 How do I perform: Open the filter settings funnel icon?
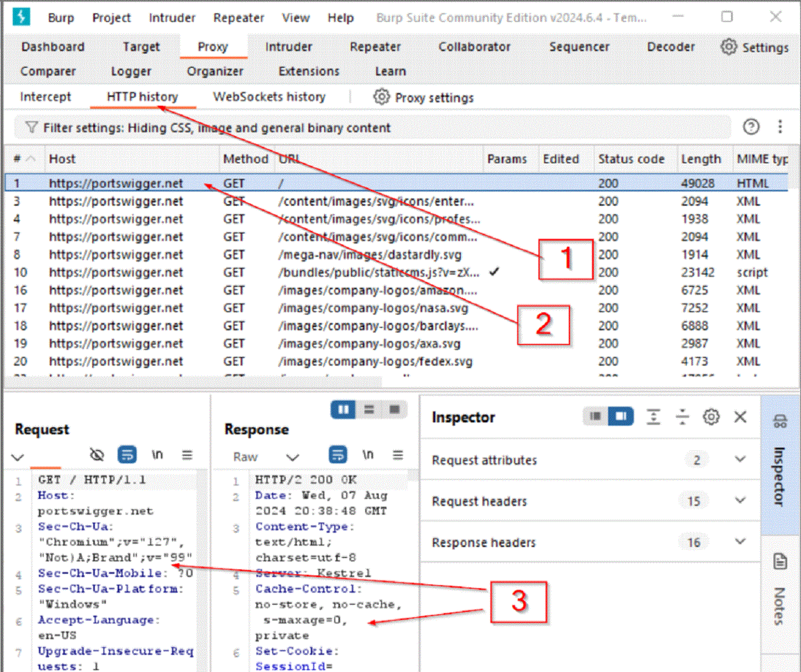point(31,128)
